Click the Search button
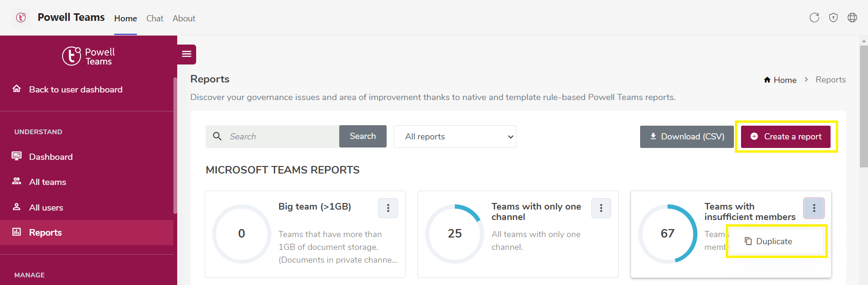The width and height of the screenshot is (868, 285). click(363, 136)
